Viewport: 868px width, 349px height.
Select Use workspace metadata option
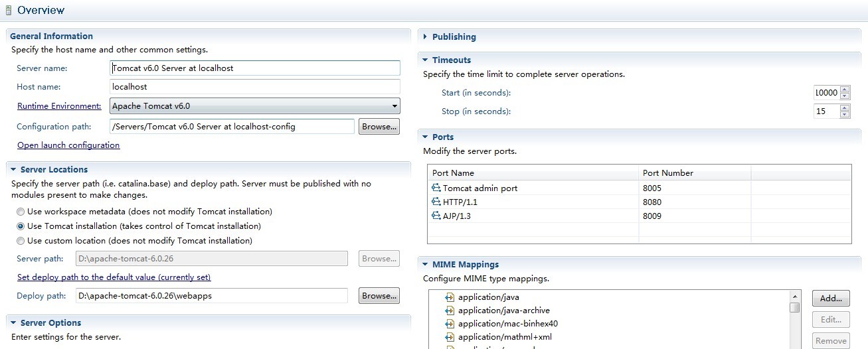(x=21, y=212)
